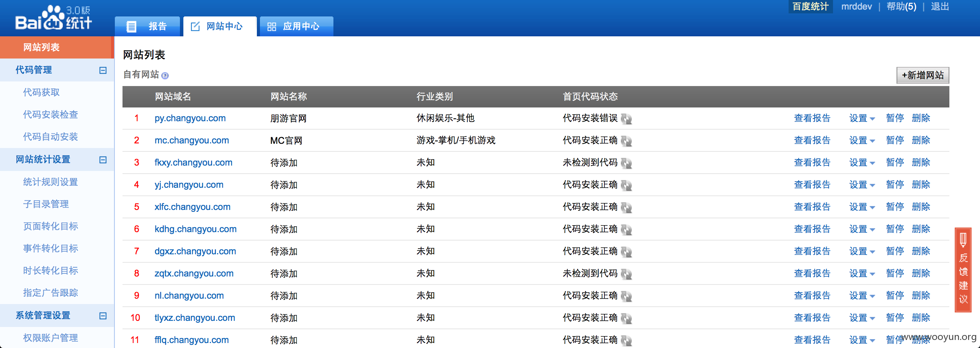View report 查看报告 for yj.changyou.com
The height and width of the screenshot is (348, 980).
pos(812,185)
